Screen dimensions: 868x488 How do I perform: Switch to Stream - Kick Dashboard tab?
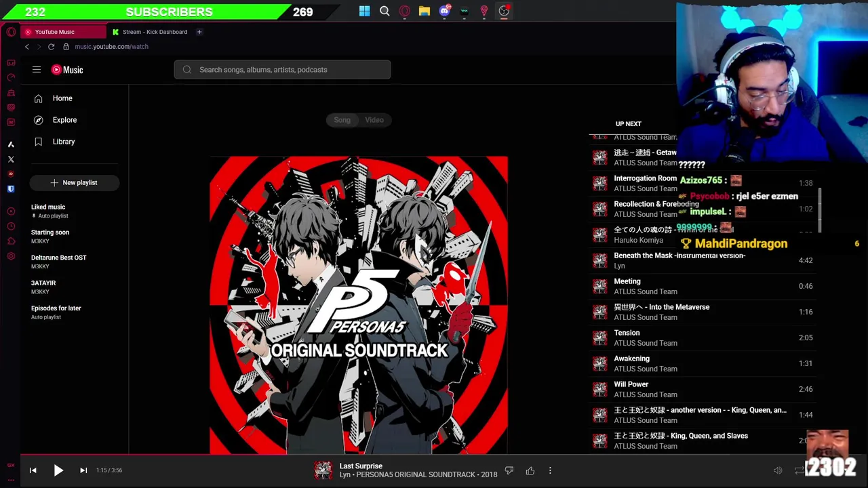pyautogui.click(x=151, y=32)
